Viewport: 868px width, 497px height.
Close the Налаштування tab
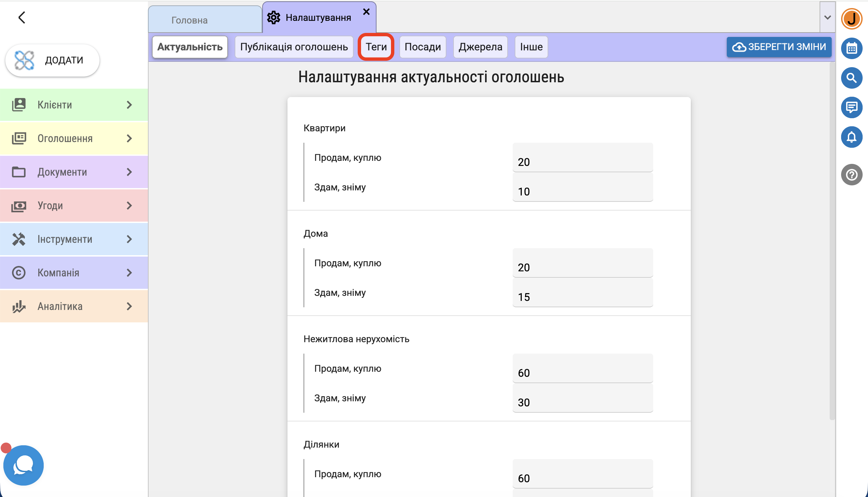click(366, 12)
